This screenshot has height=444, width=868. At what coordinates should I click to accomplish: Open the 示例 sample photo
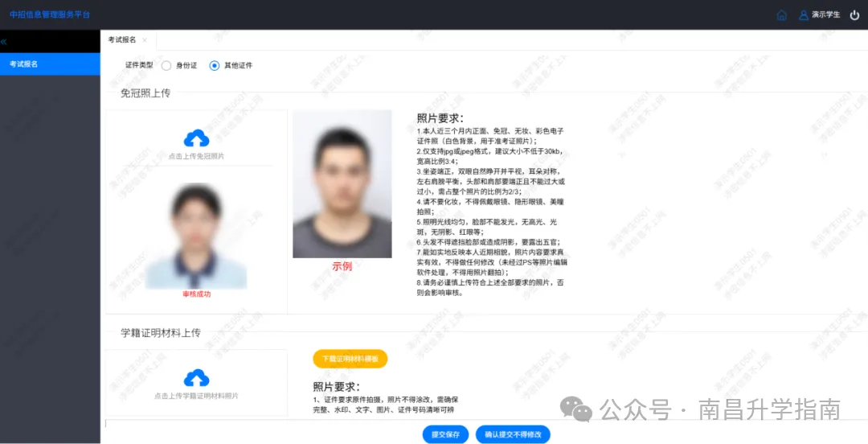(x=342, y=183)
